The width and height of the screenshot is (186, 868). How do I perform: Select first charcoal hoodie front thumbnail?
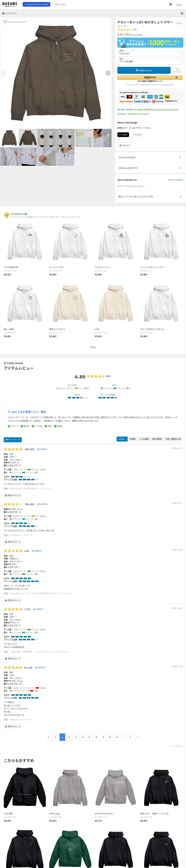9,138
